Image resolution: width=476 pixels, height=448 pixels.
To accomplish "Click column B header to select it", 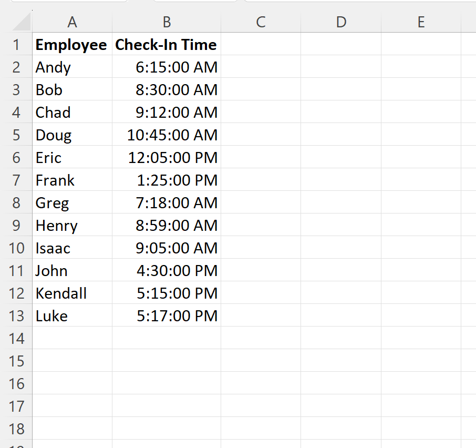I will click(x=166, y=22).
